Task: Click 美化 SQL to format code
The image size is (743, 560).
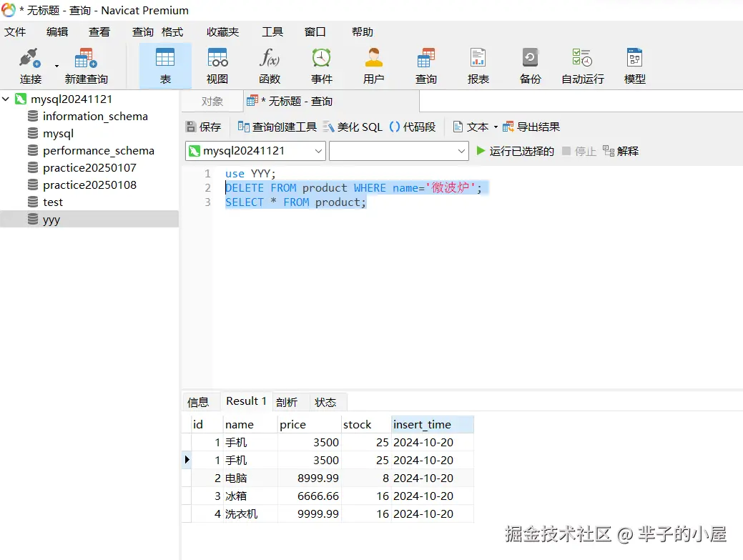Action: point(353,127)
